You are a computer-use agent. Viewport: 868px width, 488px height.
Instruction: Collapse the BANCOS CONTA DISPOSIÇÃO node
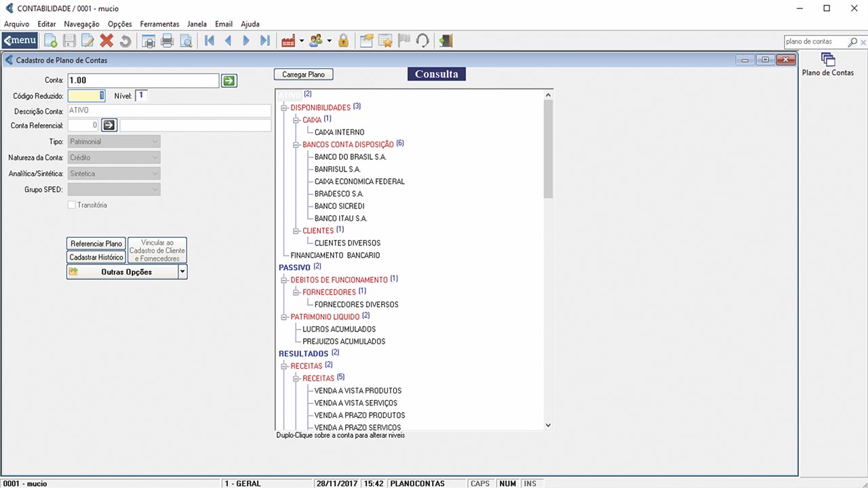tap(297, 144)
